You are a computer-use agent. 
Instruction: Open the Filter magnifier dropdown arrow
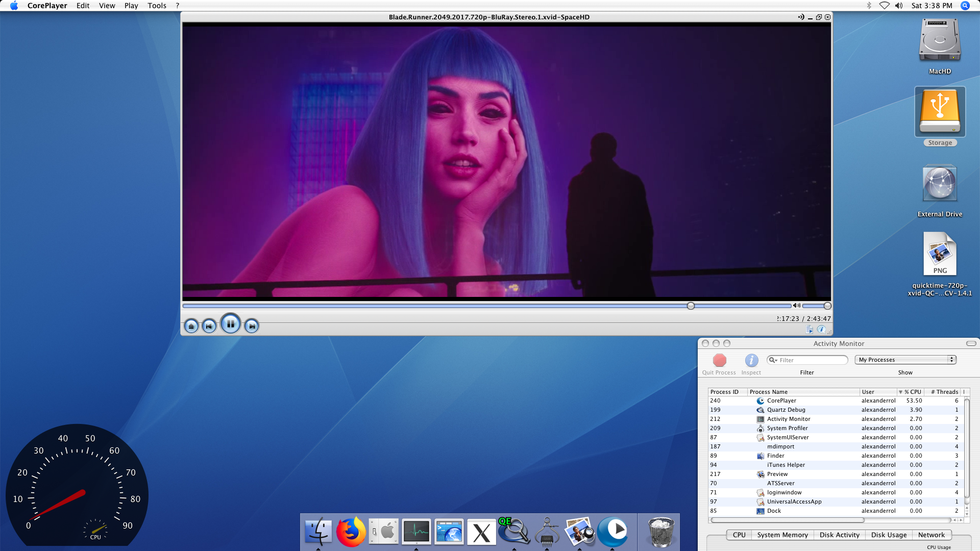773,360
